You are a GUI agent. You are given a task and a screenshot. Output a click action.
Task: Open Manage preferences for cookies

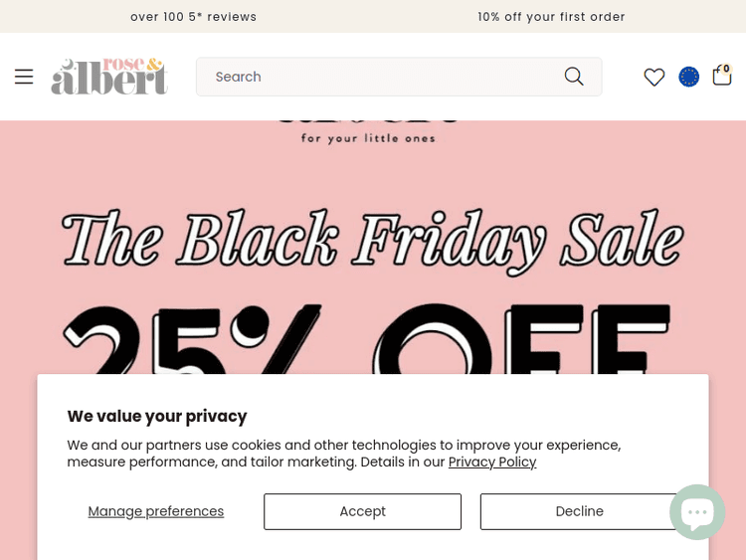tap(155, 511)
